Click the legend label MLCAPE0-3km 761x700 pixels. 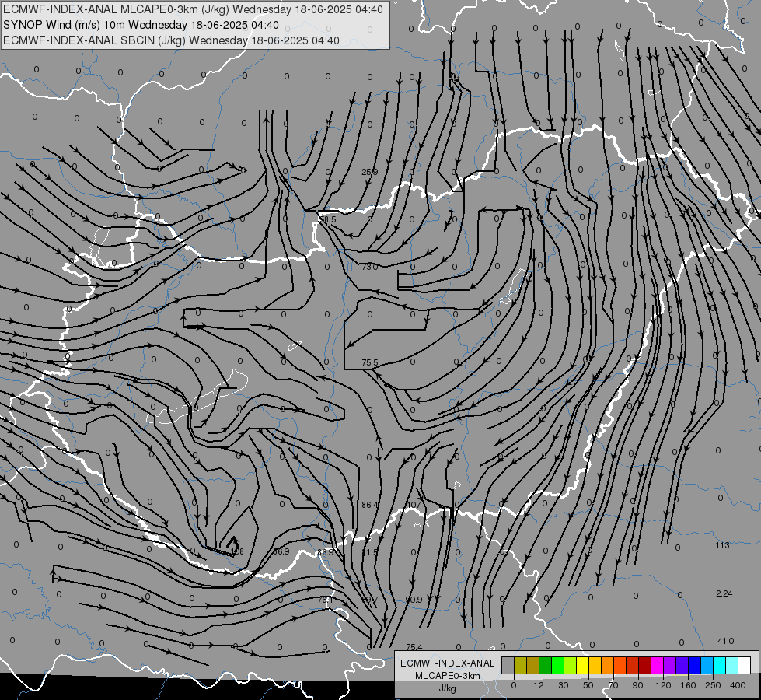coord(447,676)
